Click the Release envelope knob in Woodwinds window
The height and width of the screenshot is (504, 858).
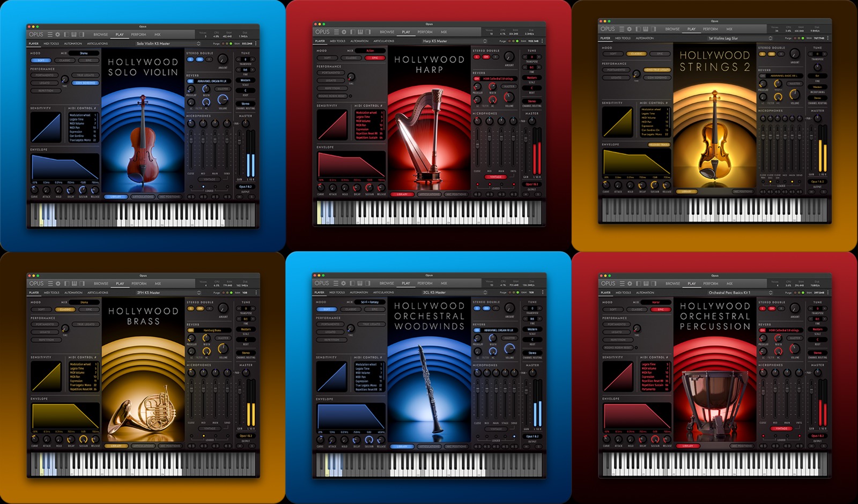point(381,439)
